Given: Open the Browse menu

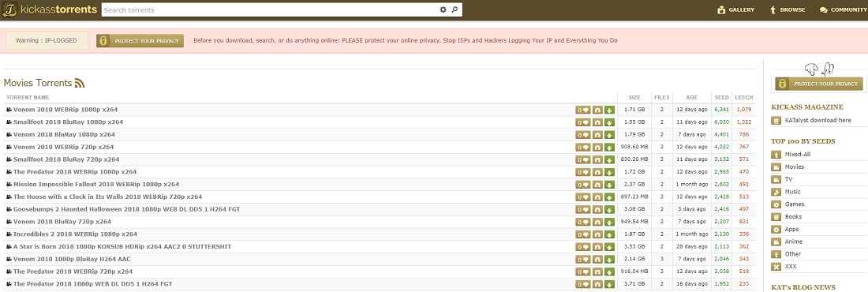Looking at the screenshot, I should point(788,10).
